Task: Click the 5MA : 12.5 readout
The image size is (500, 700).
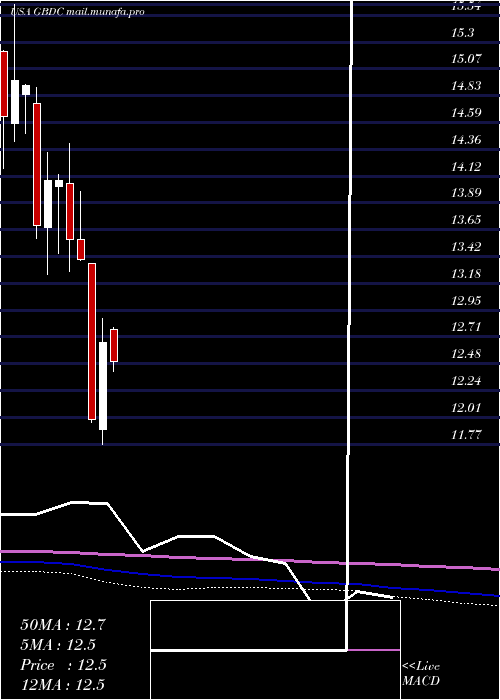Action: coord(58,645)
